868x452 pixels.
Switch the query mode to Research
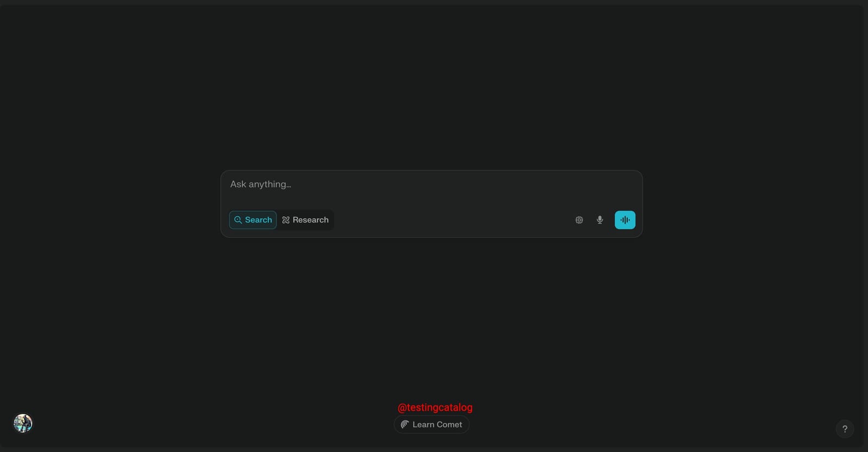pos(305,220)
